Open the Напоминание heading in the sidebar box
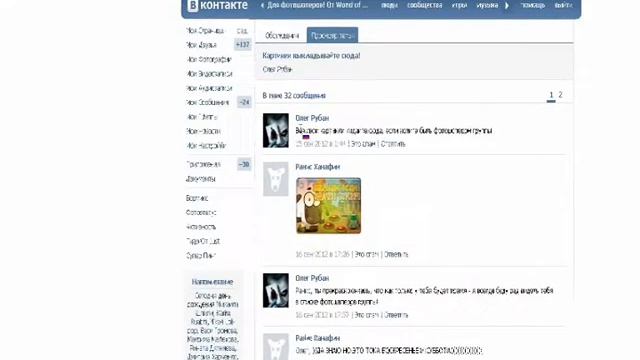This screenshot has height=360, width=640. 212,282
